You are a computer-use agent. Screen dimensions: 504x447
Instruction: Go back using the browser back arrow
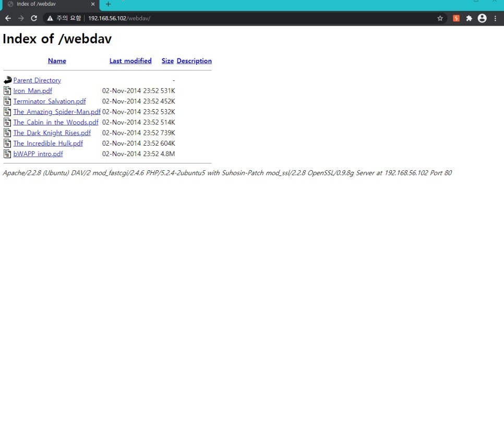(x=8, y=18)
